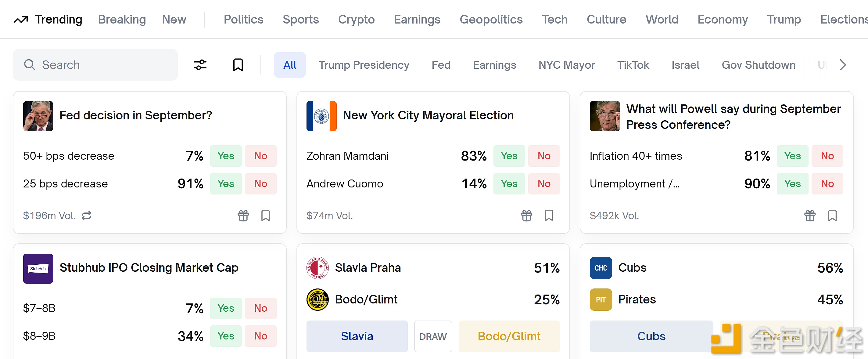Click the bookmarks filter icon beside search
Screen dimensions: 868x359
(x=238, y=65)
